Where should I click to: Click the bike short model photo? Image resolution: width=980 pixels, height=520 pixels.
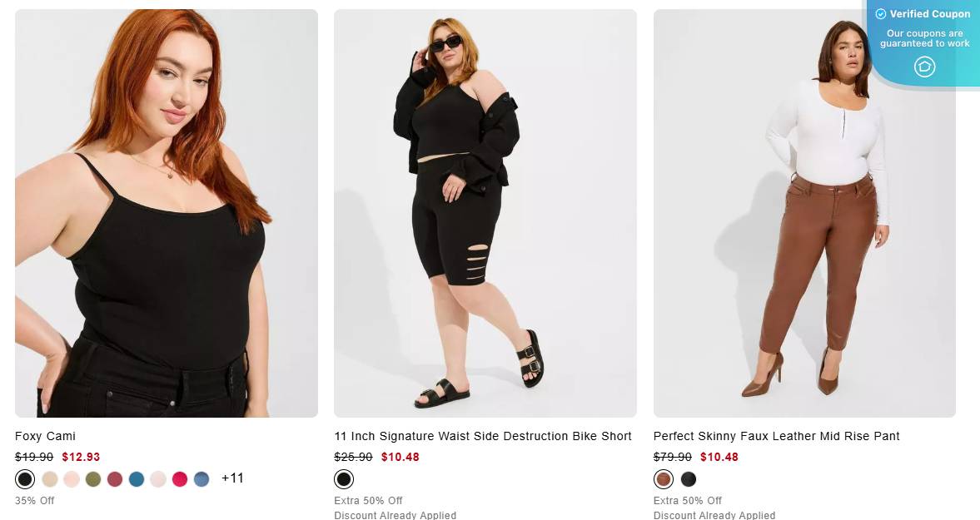pyautogui.click(x=485, y=212)
